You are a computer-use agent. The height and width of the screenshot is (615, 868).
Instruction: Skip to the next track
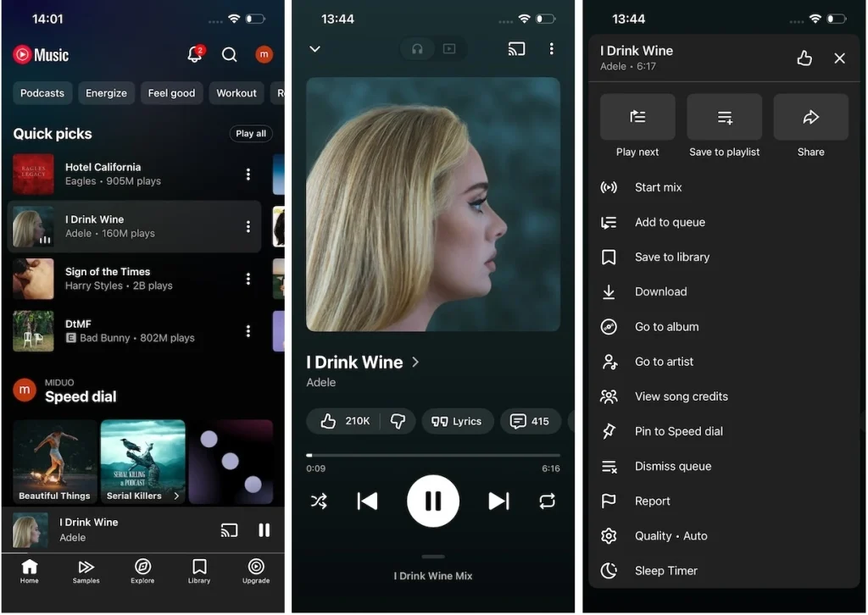pyautogui.click(x=499, y=501)
